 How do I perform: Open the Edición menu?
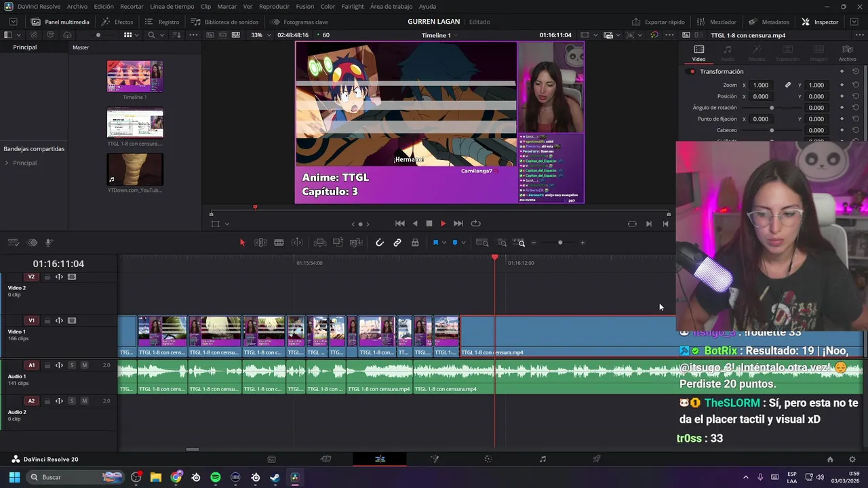tap(104, 6)
